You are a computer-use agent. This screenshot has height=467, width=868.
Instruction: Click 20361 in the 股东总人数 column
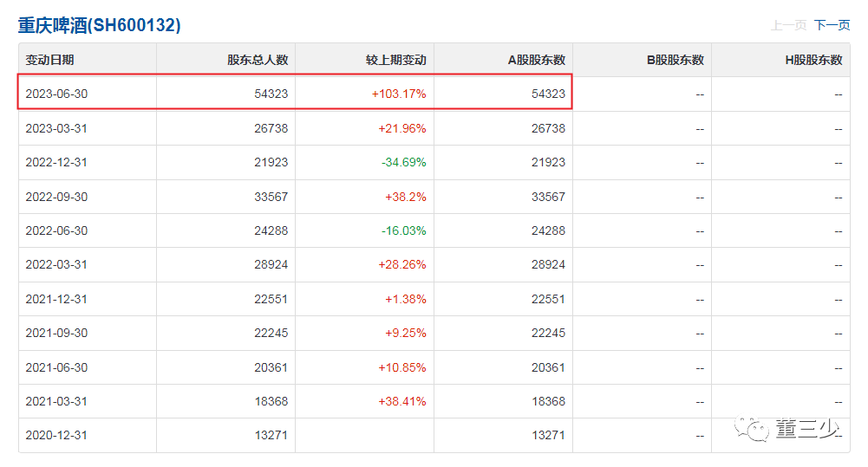(x=271, y=367)
